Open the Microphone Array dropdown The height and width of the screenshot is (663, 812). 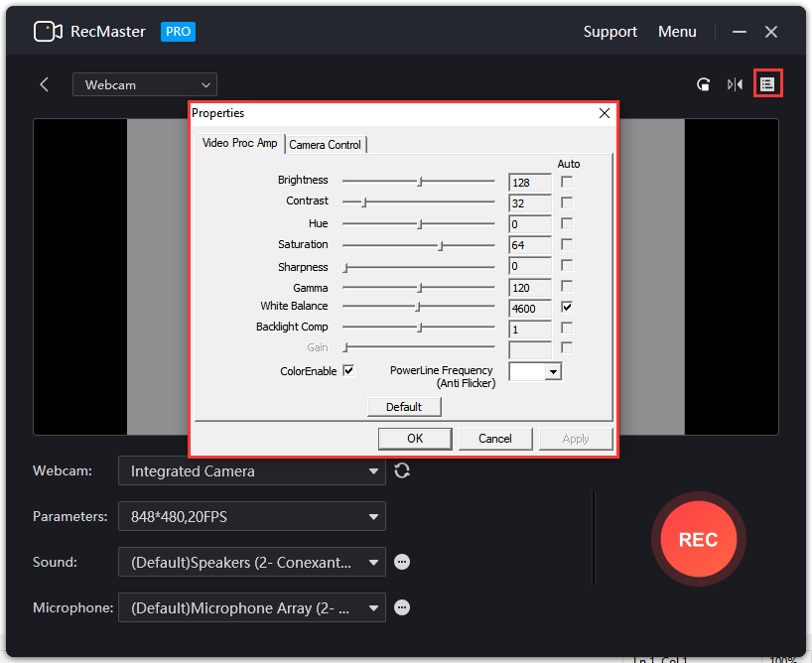(252, 607)
